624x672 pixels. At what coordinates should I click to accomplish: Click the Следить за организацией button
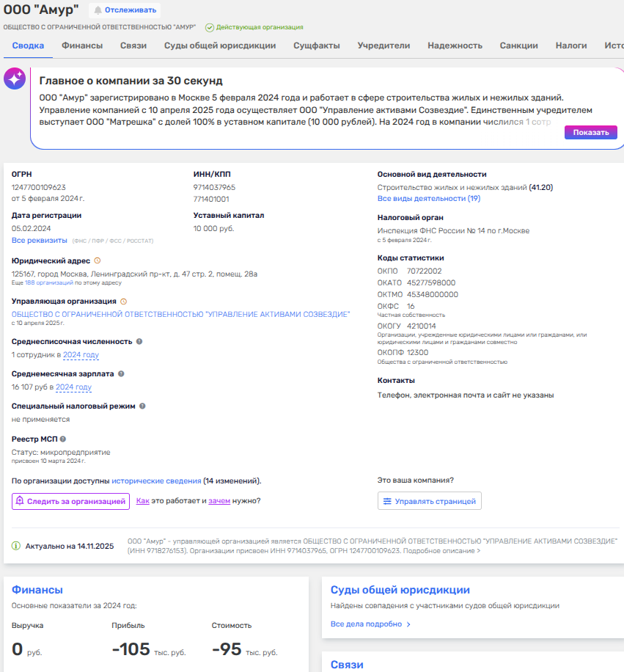click(x=70, y=502)
